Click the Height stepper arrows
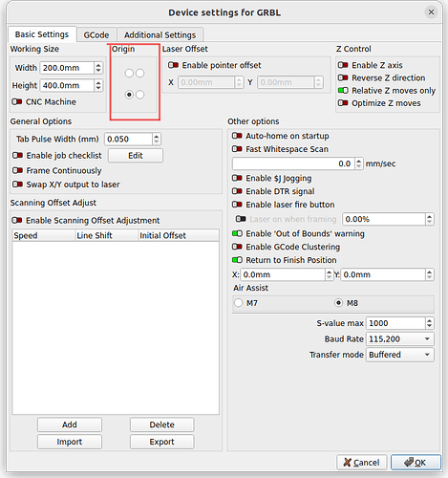448x478 pixels. (x=98, y=85)
